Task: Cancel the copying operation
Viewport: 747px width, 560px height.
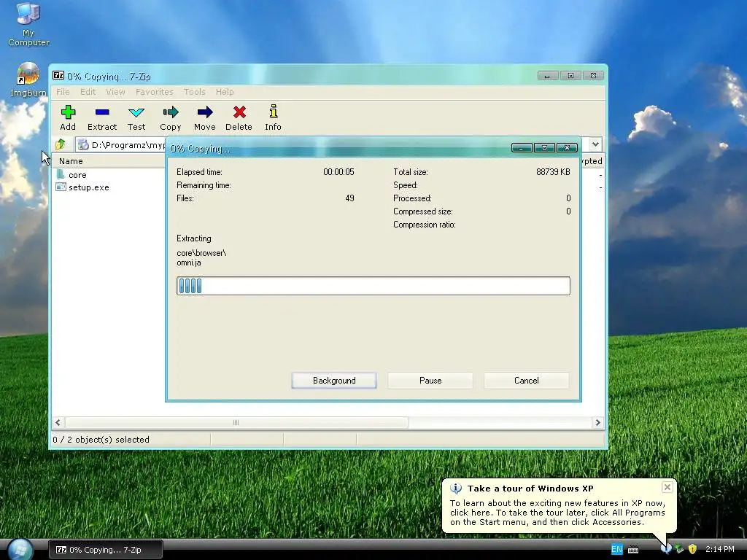Action: 527,381
